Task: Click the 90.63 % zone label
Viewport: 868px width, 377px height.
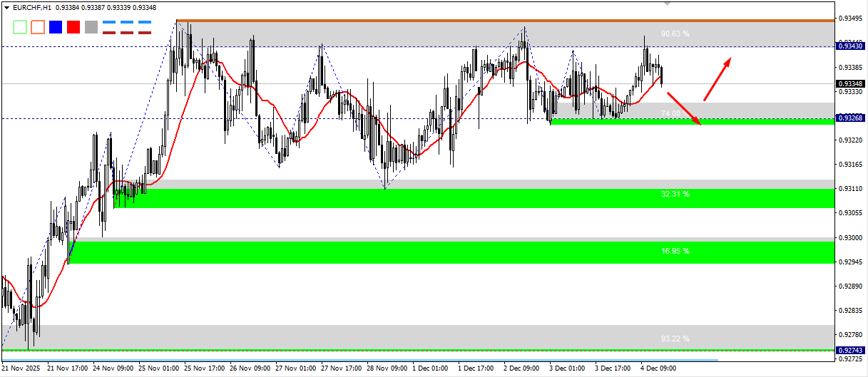Action: pyautogui.click(x=675, y=33)
